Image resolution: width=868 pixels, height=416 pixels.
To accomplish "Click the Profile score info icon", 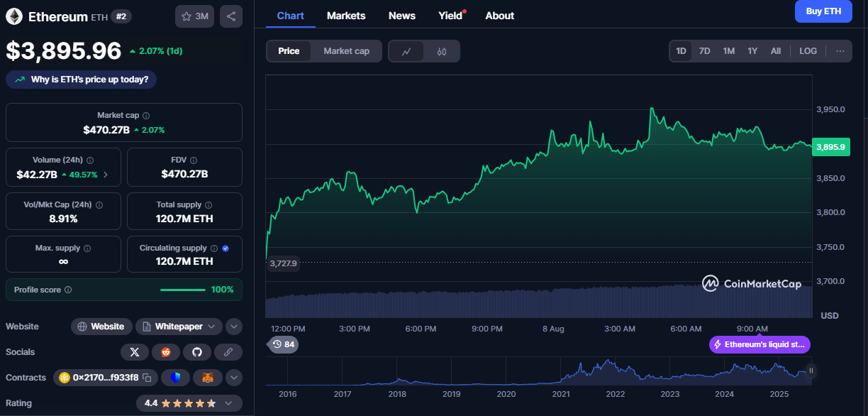I will coord(68,290).
